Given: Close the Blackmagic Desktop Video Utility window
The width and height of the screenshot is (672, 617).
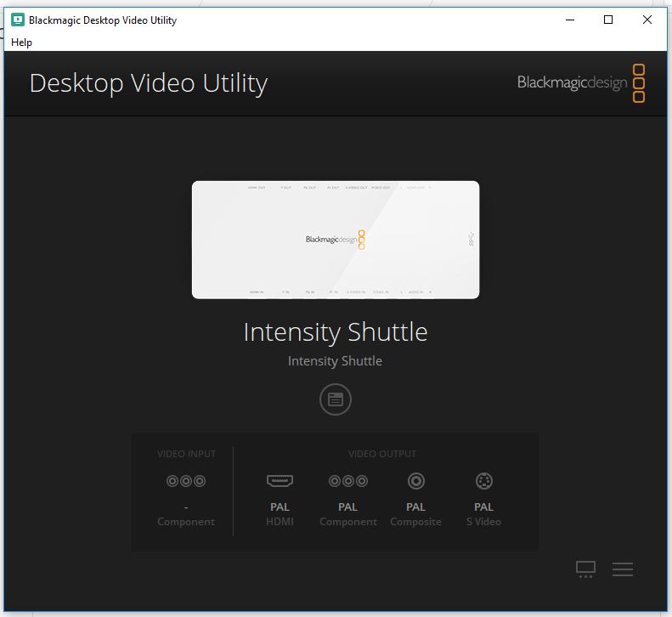Looking at the screenshot, I should [x=647, y=20].
